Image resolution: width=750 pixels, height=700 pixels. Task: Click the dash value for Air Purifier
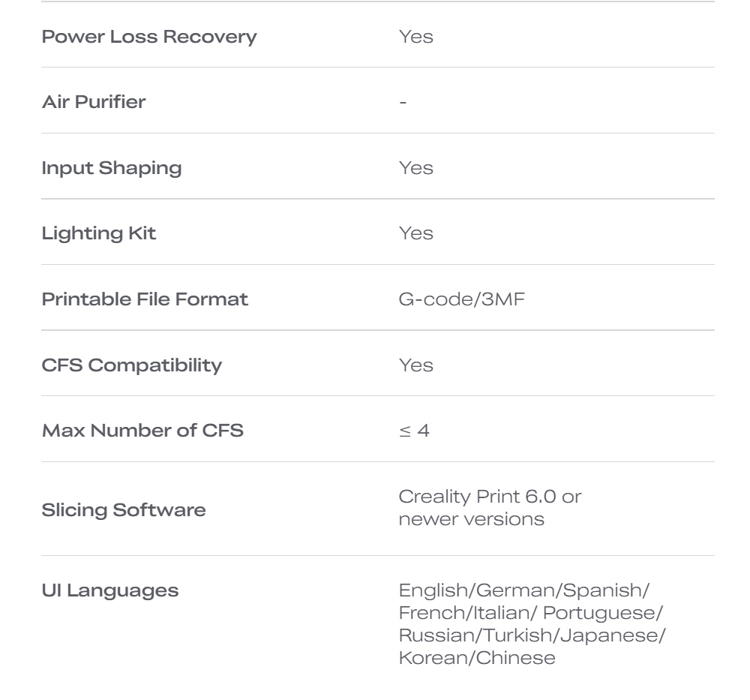point(403,102)
